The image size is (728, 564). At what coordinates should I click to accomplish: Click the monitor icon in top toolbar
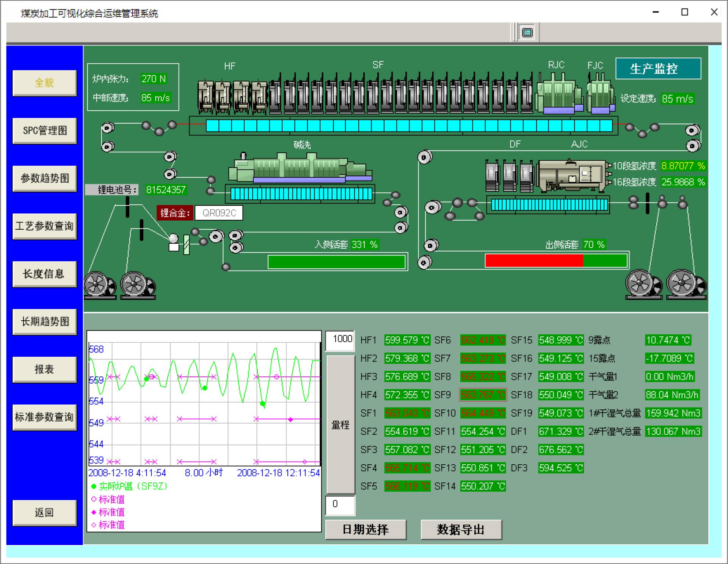click(527, 32)
